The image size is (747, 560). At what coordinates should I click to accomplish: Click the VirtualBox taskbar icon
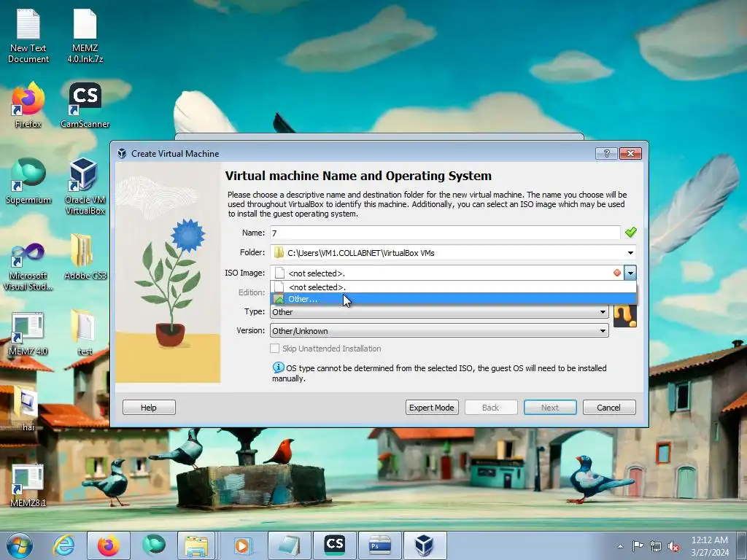[x=425, y=545]
